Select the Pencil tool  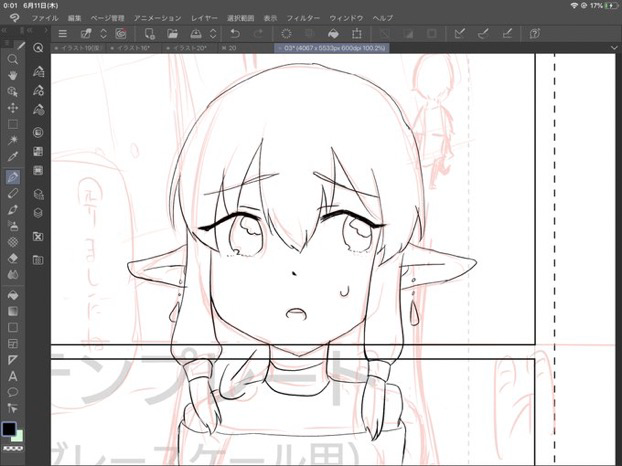tap(13, 194)
